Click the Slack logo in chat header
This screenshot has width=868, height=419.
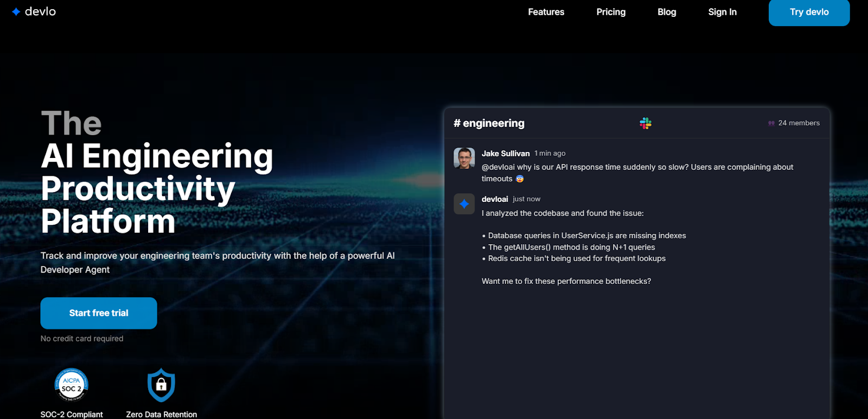645,123
